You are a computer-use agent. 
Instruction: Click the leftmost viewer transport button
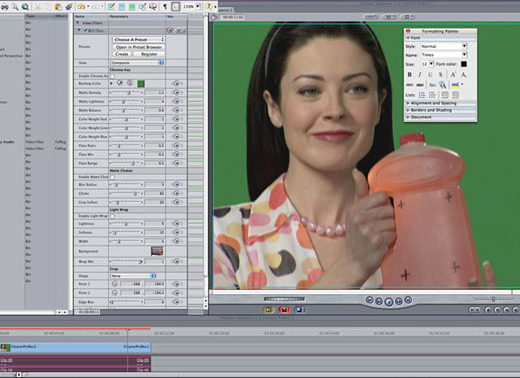tap(369, 300)
